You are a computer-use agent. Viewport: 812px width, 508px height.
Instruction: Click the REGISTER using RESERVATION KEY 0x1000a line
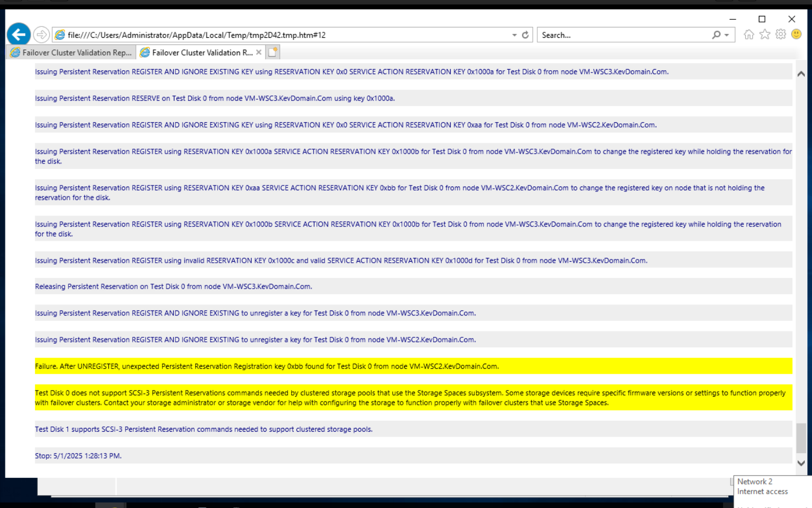tap(413, 156)
